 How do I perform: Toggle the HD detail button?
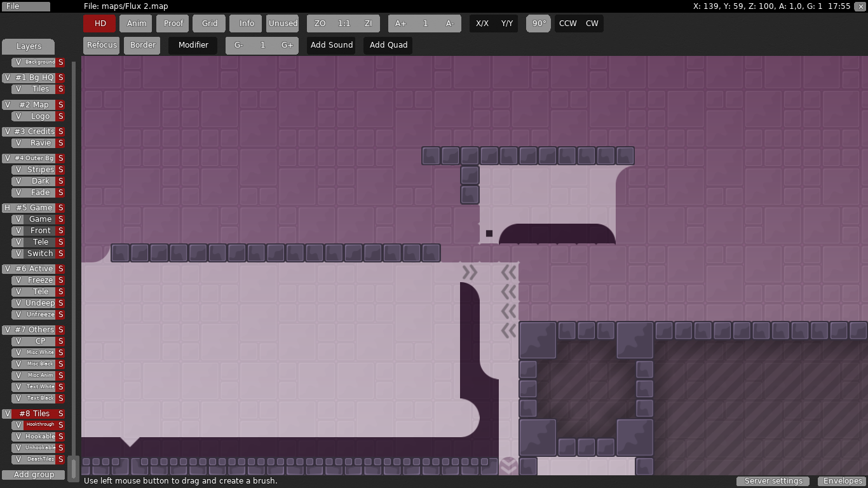click(100, 24)
